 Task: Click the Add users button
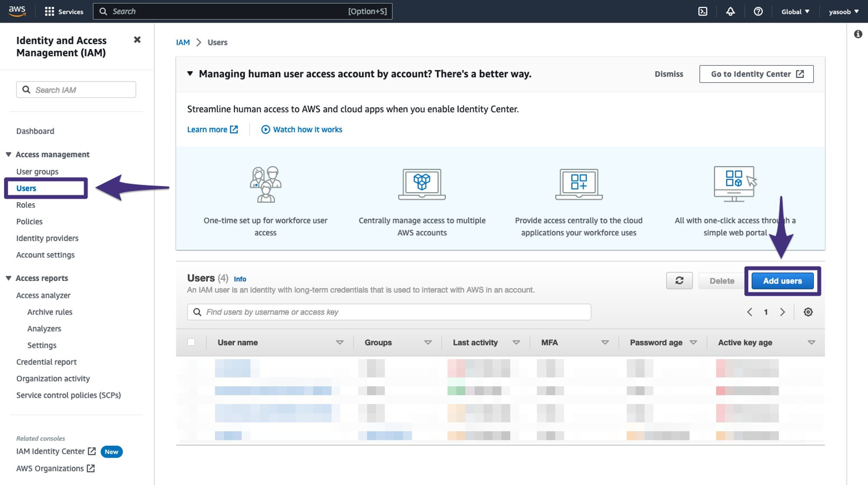pos(783,281)
